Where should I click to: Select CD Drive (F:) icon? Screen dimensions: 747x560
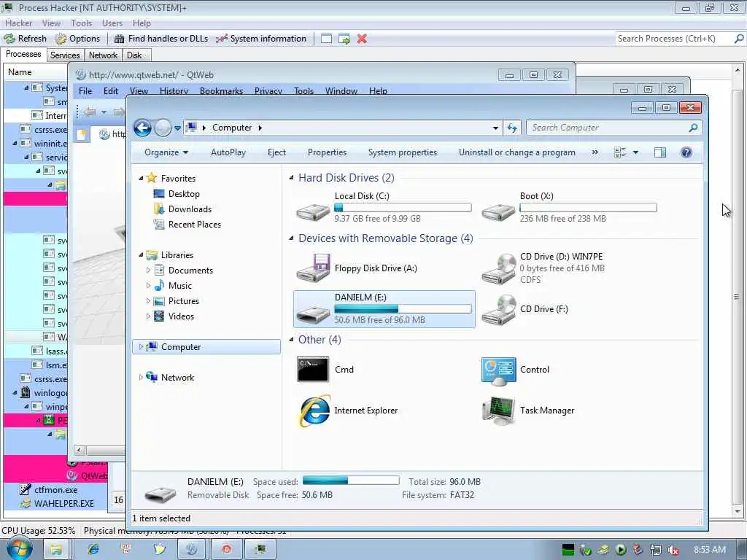(498, 309)
